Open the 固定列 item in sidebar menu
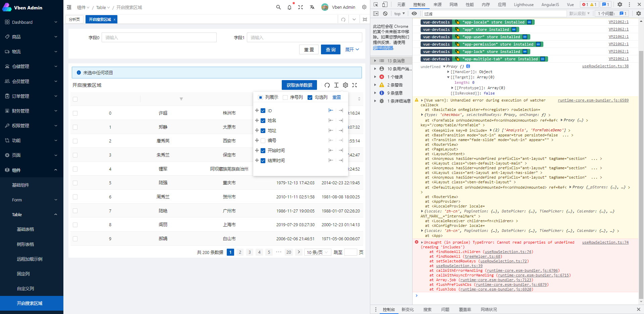 pos(23,274)
